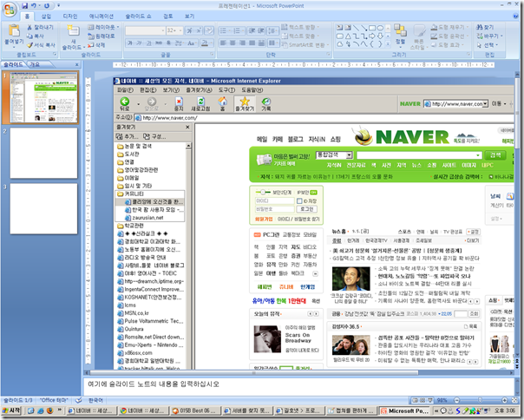Reset the slide with the 원래대로 button

coord(102,36)
